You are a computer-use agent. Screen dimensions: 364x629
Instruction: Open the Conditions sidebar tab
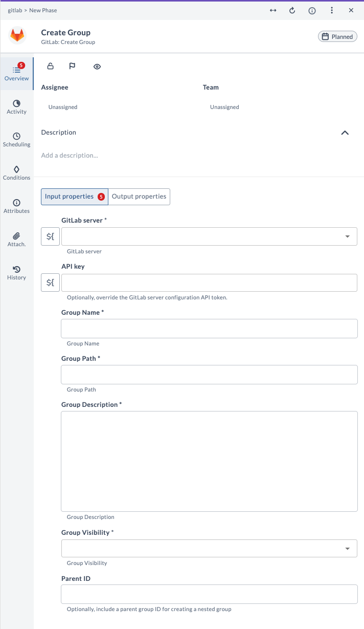[17, 173]
